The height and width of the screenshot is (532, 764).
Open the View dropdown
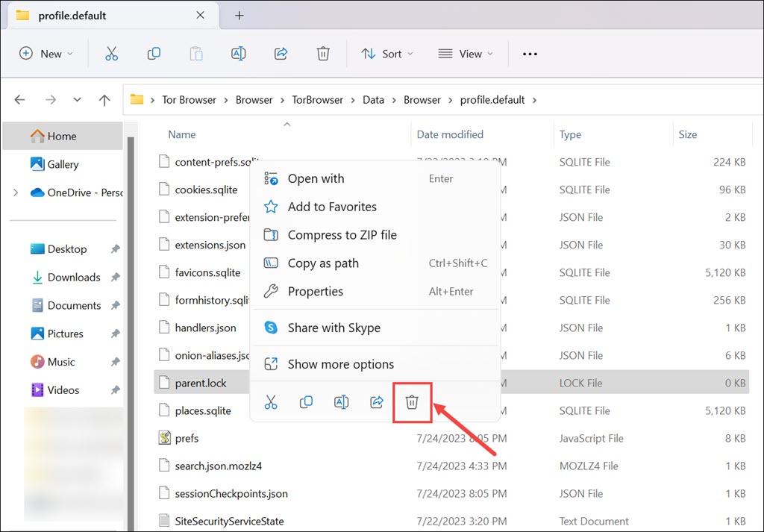[466, 54]
